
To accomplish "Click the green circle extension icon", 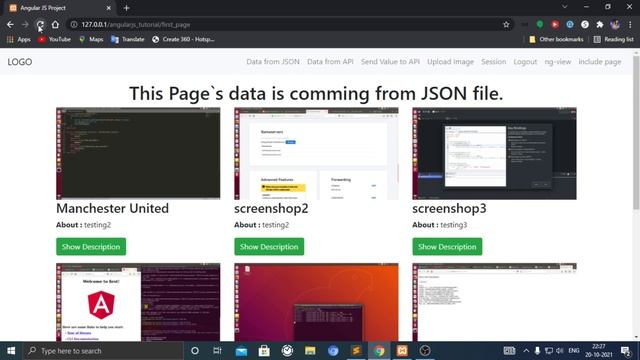I will coord(540,24).
